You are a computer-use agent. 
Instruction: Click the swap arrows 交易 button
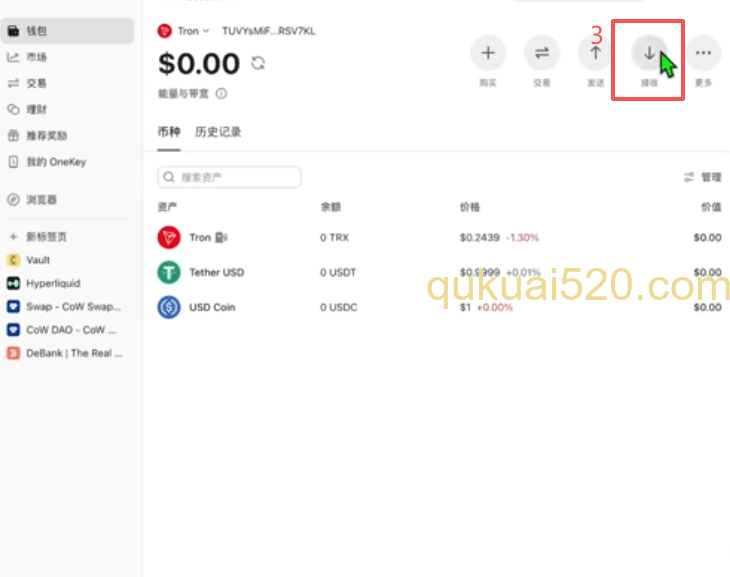point(541,53)
